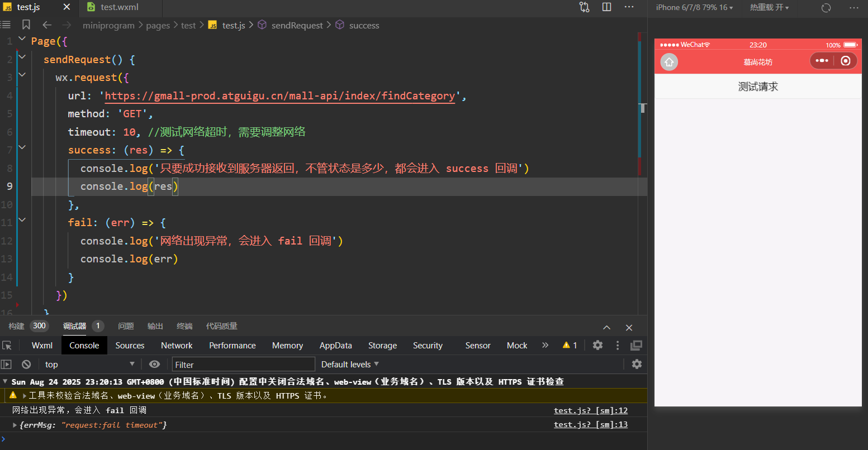
Task: Click the source control compare icon
Action: 584,7
